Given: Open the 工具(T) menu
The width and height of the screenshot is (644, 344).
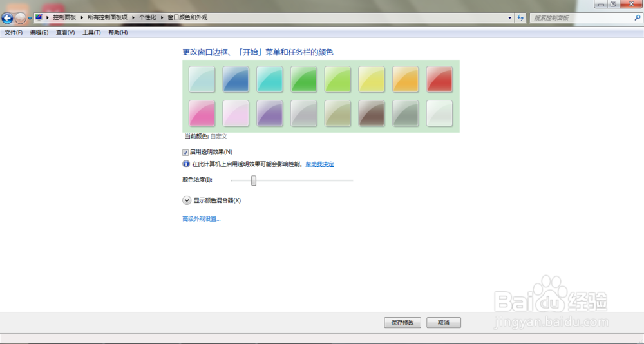Looking at the screenshot, I should click(x=91, y=32).
